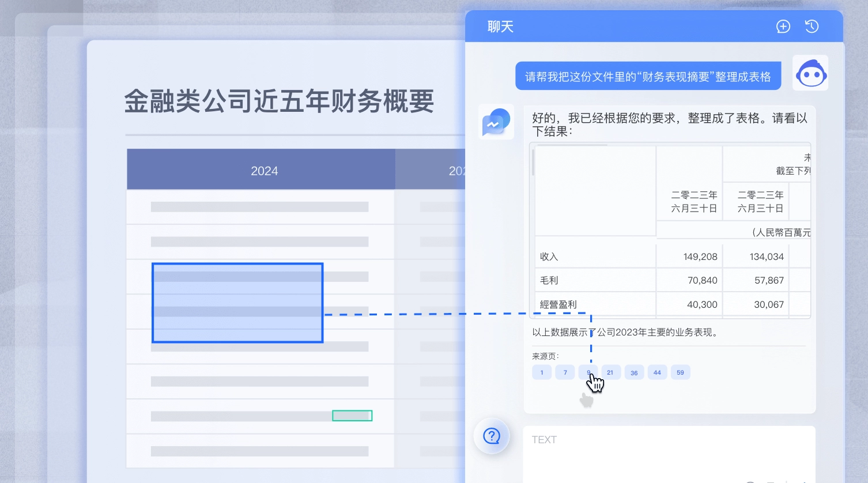868x483 pixels.
Task: Click the value 40,300
Action: click(x=702, y=304)
